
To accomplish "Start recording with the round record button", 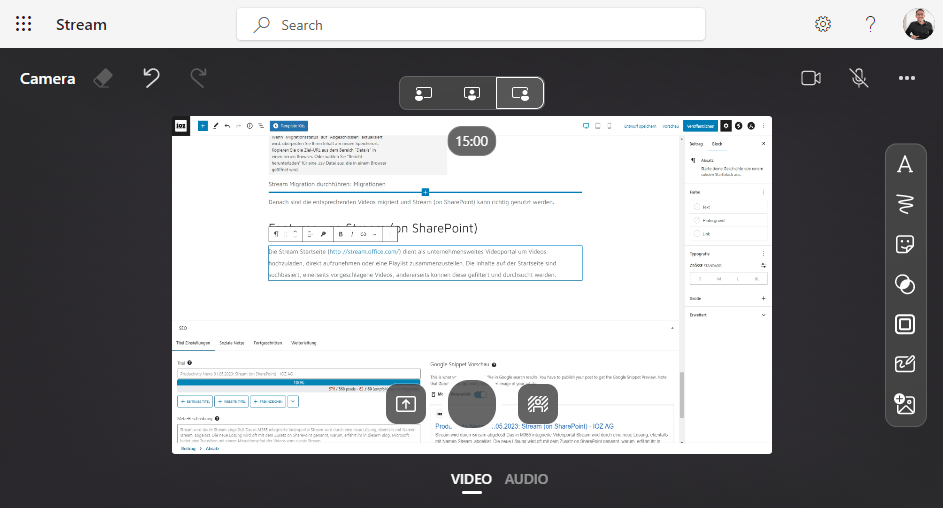I will [x=472, y=404].
